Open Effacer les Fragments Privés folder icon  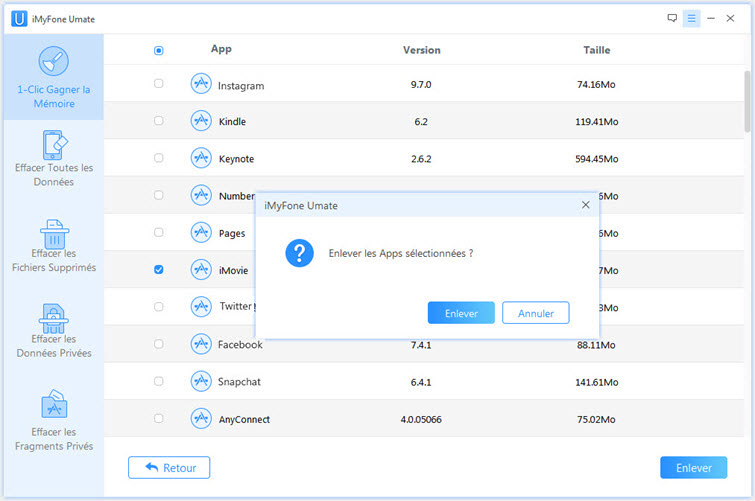(x=54, y=404)
